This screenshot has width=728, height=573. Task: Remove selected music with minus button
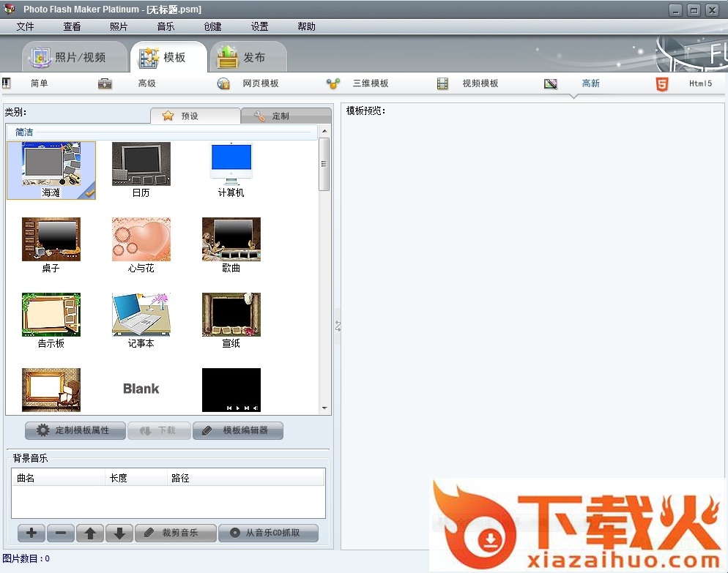point(60,533)
